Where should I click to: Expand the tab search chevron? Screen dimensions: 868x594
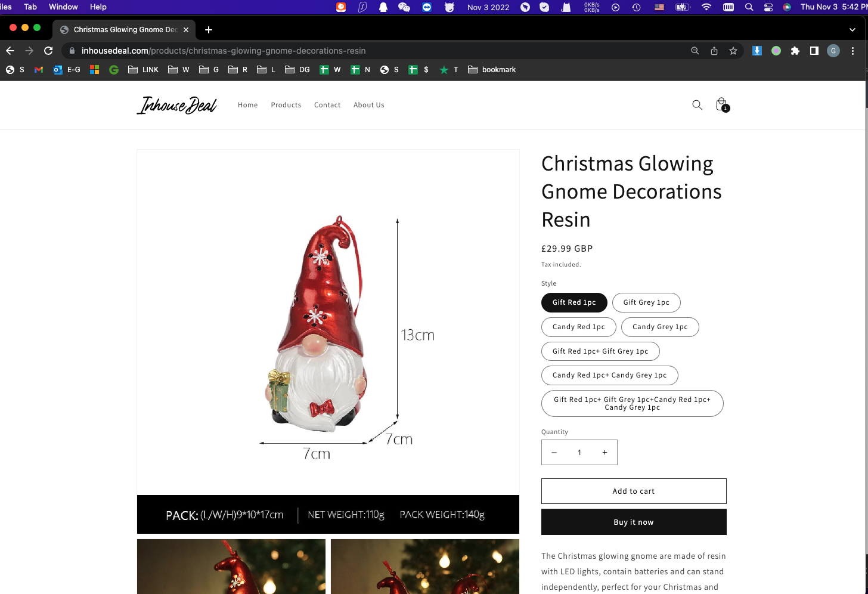click(852, 30)
